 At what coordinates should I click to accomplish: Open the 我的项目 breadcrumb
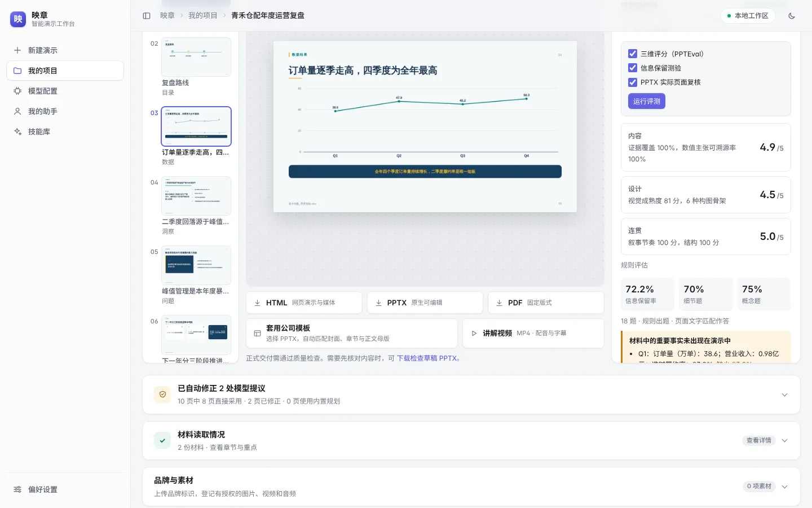pos(203,16)
